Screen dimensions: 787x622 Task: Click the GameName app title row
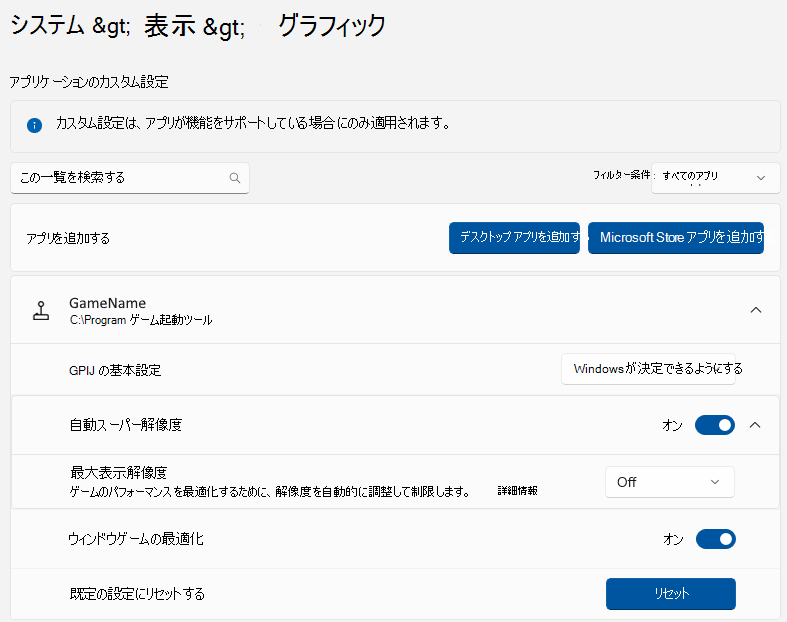(x=396, y=310)
